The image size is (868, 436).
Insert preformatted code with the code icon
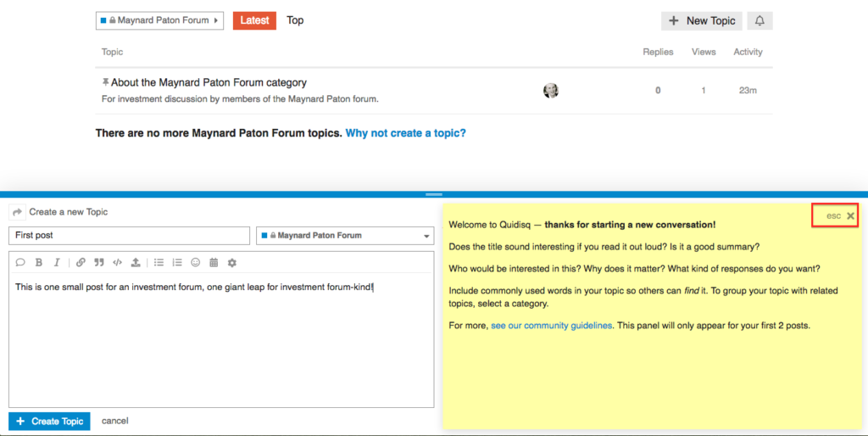pos(117,263)
